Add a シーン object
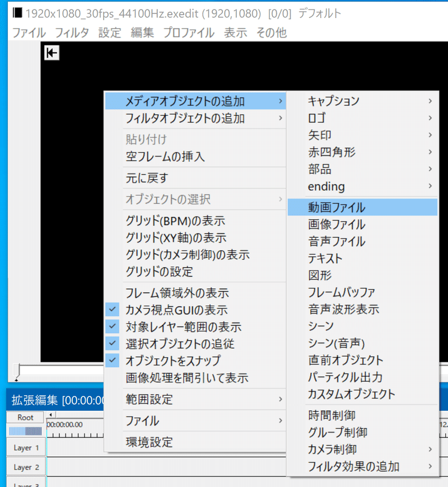 pyautogui.click(x=362, y=326)
